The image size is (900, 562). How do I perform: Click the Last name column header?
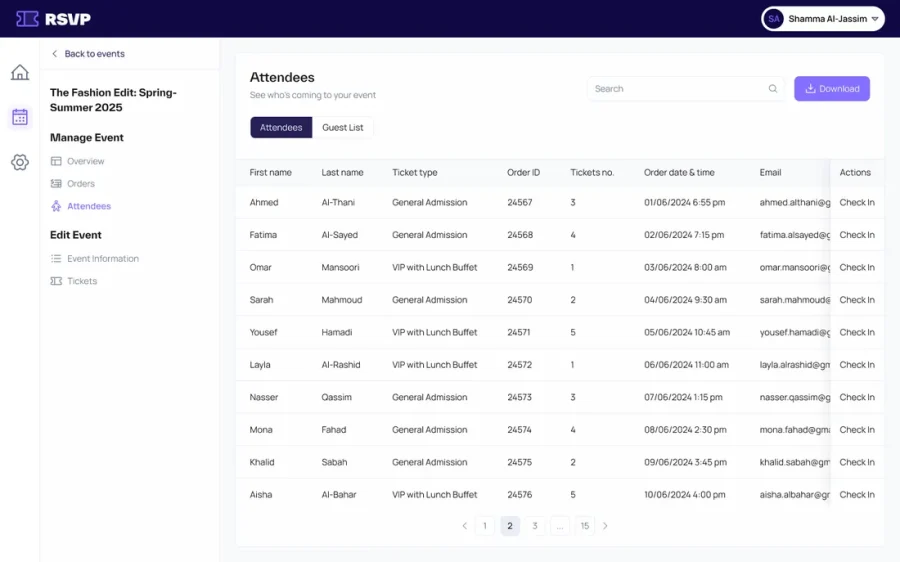pos(342,172)
